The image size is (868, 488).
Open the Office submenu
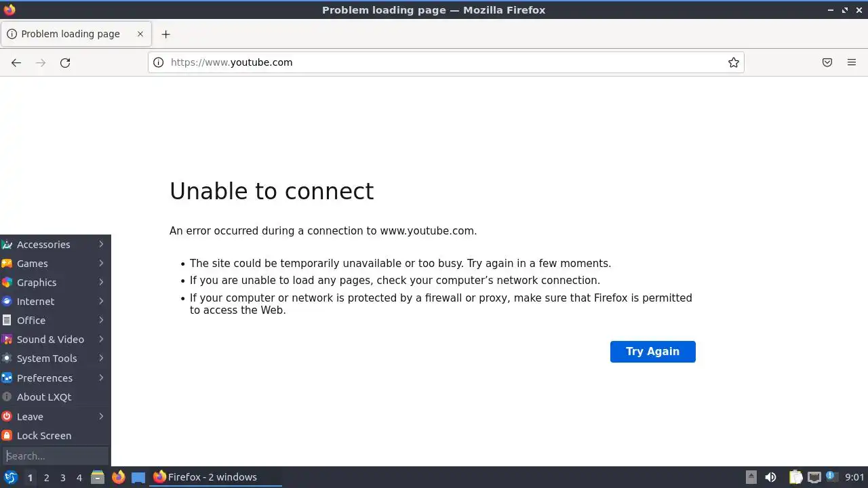pyautogui.click(x=55, y=320)
